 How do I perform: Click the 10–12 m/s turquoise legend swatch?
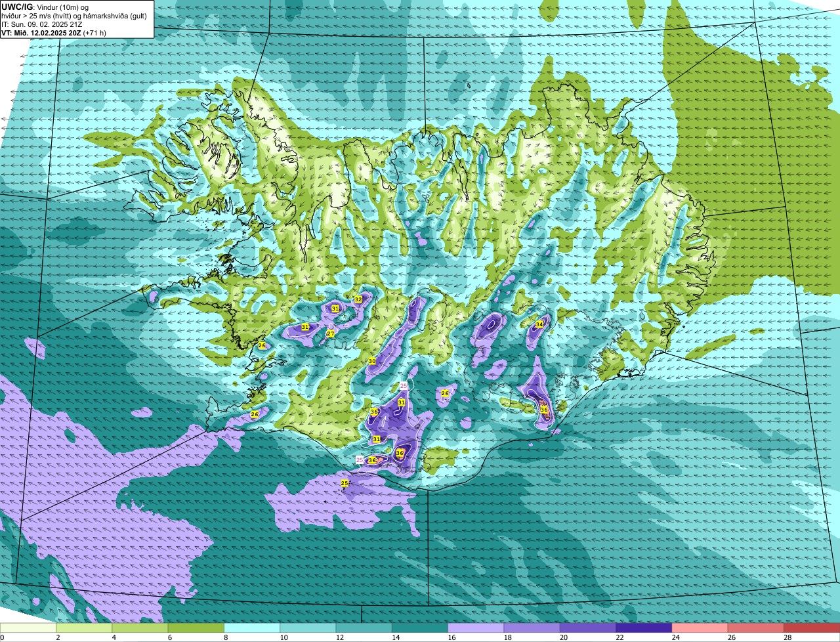[308, 628]
